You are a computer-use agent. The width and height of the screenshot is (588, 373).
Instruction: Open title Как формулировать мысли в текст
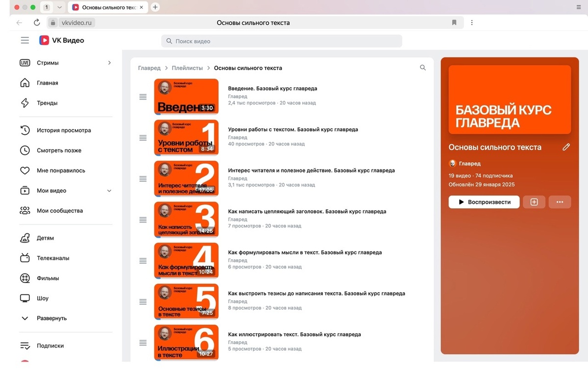click(x=305, y=252)
